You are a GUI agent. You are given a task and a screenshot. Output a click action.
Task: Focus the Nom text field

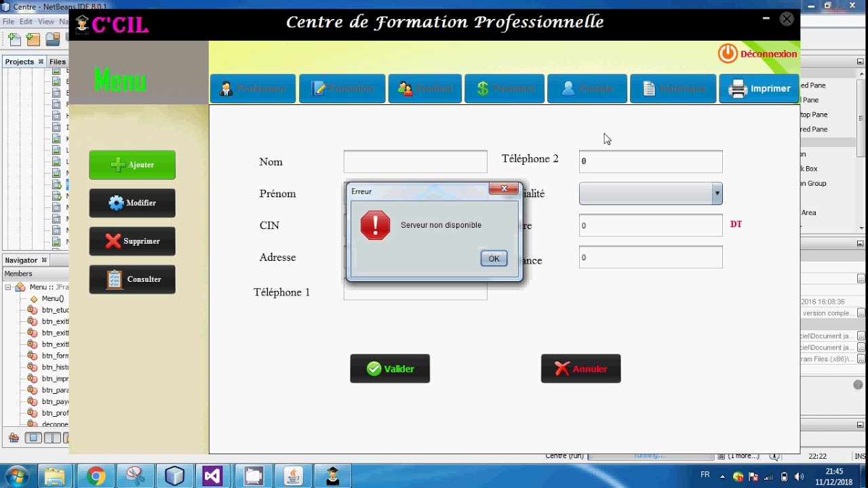click(415, 161)
